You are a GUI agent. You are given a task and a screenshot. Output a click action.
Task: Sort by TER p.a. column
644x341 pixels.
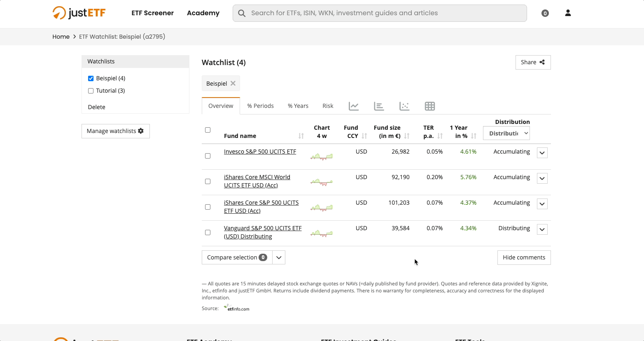tap(440, 136)
